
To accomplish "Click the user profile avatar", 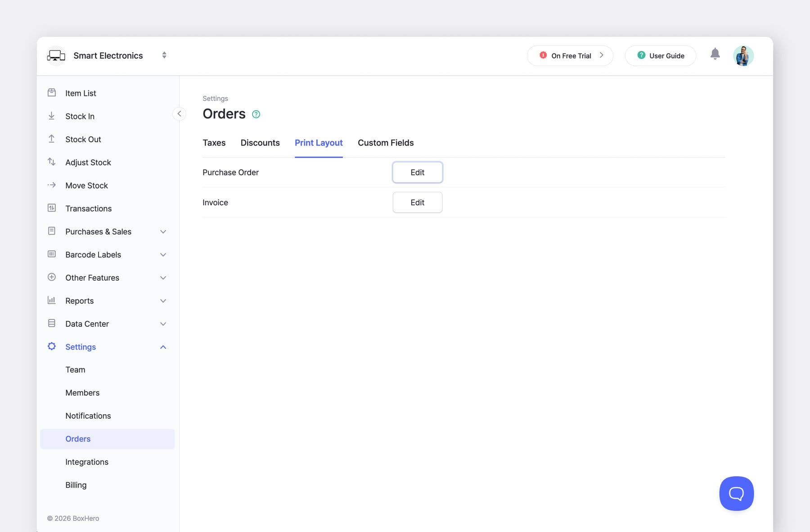I will point(743,55).
